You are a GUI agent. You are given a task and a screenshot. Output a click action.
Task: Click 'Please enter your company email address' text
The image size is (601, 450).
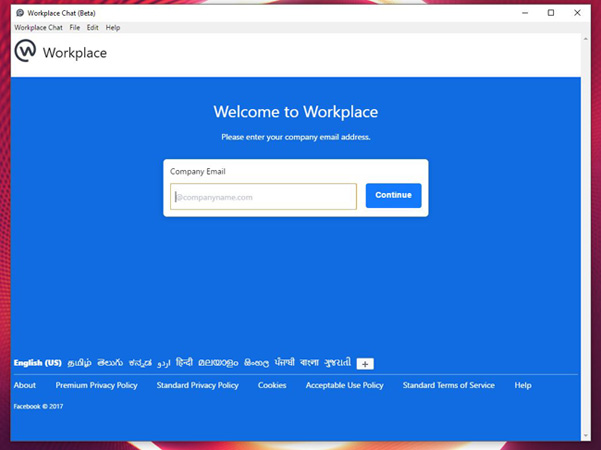296,137
